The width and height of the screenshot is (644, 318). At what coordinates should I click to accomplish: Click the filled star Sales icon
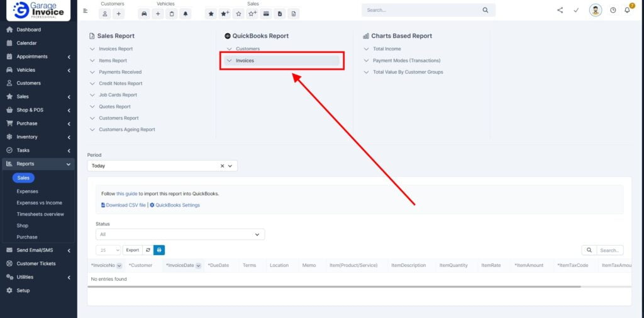pos(211,14)
